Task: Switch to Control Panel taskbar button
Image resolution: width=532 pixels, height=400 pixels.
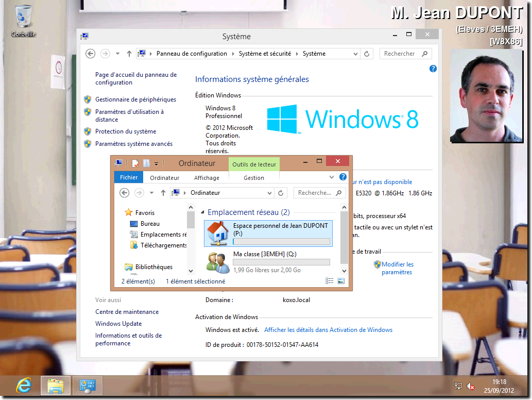Action: 87,386
